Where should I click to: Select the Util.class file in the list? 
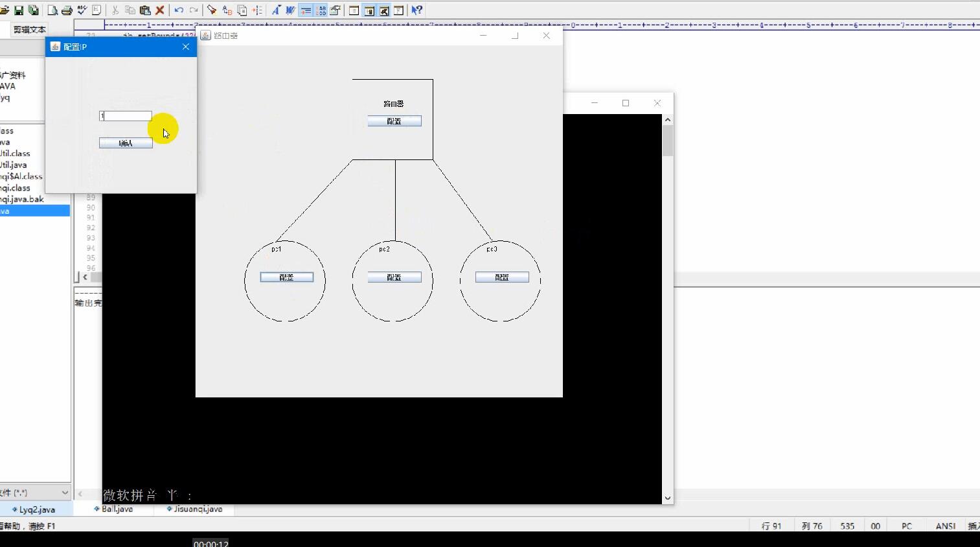point(15,154)
